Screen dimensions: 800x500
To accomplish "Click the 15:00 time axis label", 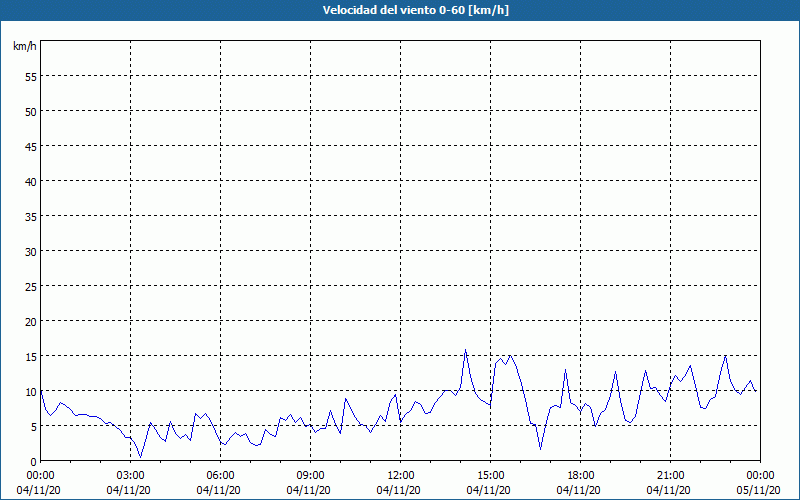I will (x=491, y=476).
